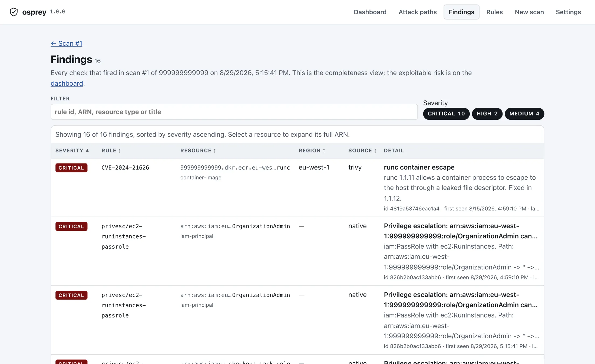The height and width of the screenshot is (364, 595).
Task: Click the 'runc container escape' title
Action: 419,167
